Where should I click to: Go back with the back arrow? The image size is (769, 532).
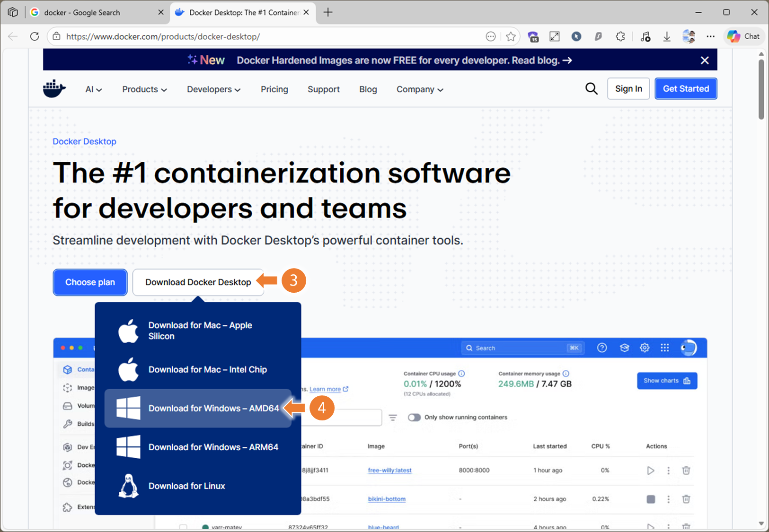pyautogui.click(x=13, y=36)
